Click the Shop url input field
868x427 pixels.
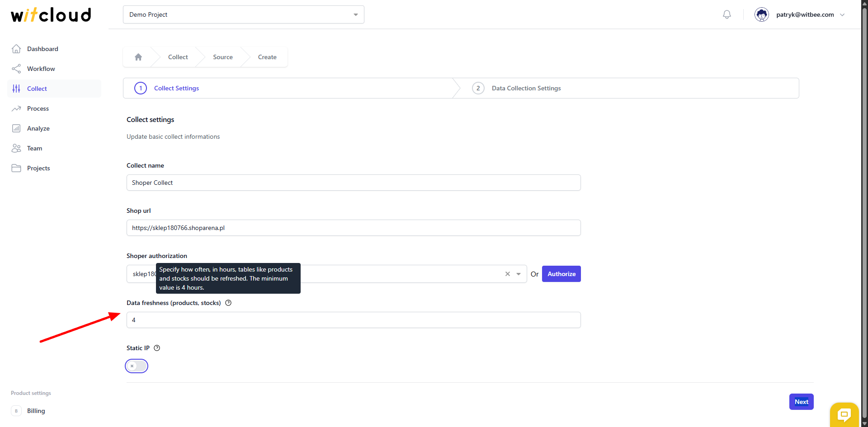coord(354,228)
